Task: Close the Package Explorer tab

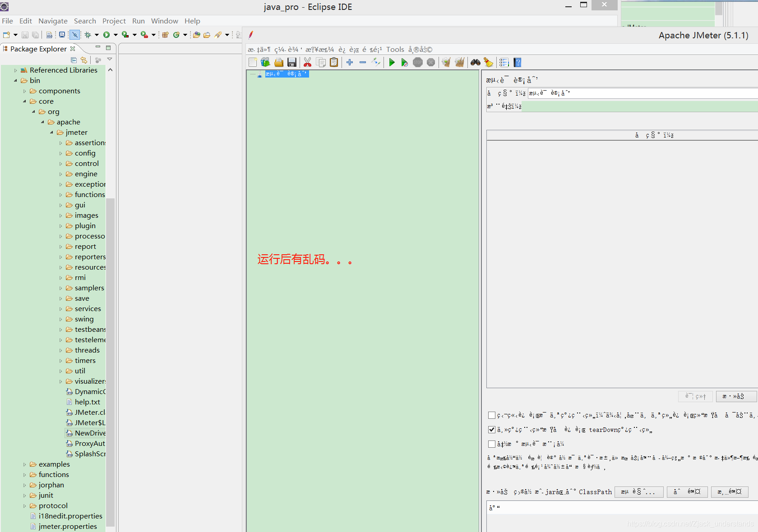Action: (x=73, y=49)
